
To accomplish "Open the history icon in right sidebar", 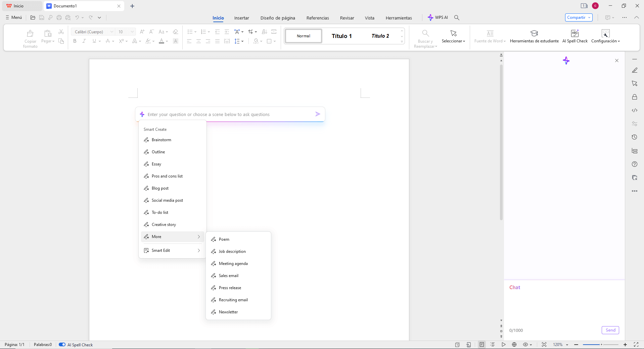I will [x=634, y=137].
